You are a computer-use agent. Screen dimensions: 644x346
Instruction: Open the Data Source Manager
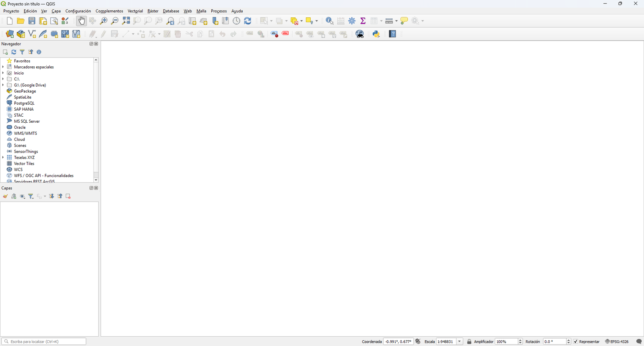pyautogui.click(x=10, y=34)
